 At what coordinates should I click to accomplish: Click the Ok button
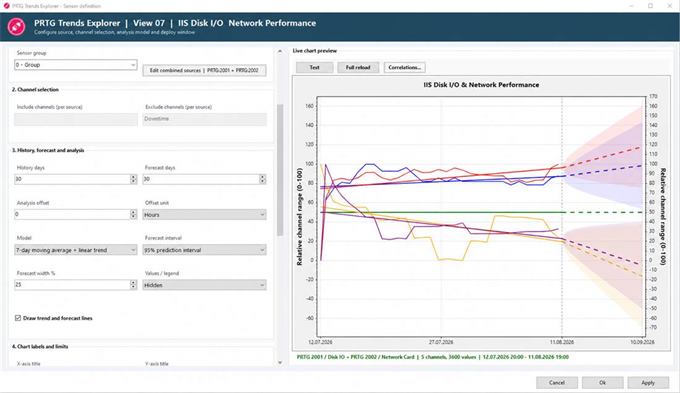coord(602,383)
